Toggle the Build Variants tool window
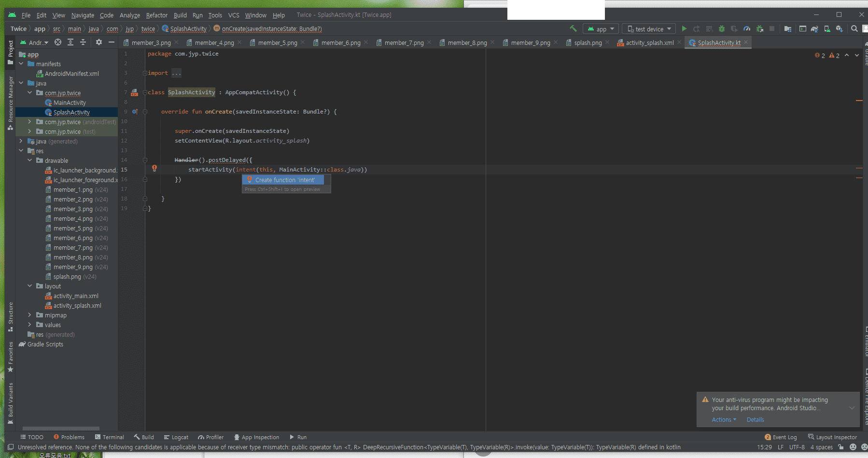This screenshot has width=868, height=458. [x=10, y=403]
